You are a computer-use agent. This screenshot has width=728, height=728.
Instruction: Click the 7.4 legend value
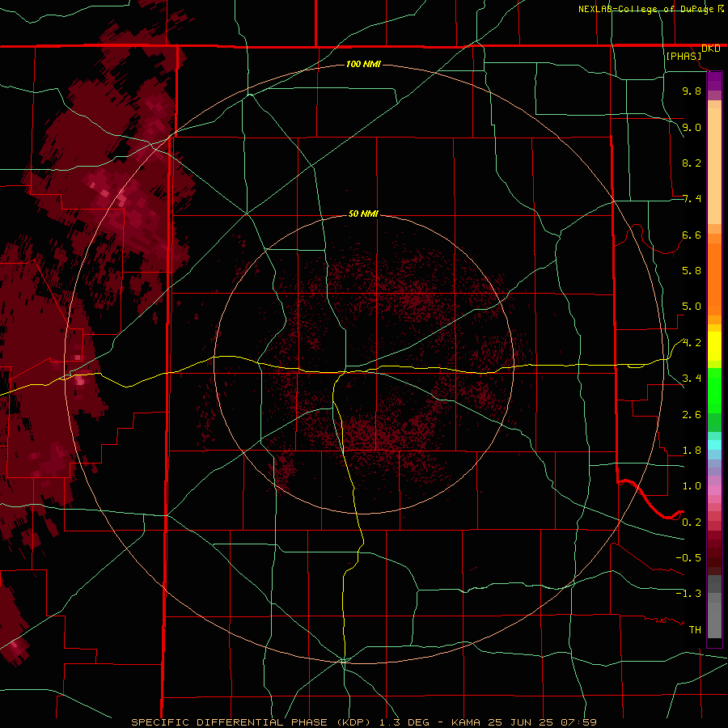(x=692, y=199)
